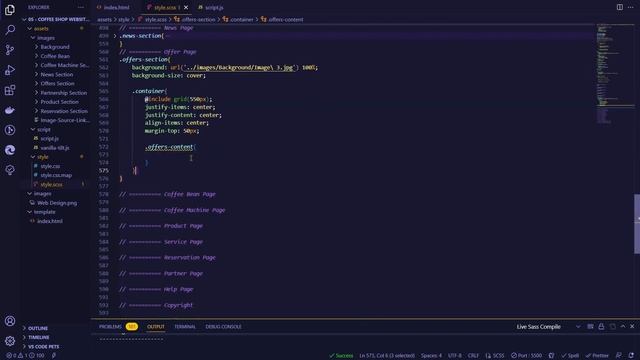Expand the Background folder

[55, 47]
